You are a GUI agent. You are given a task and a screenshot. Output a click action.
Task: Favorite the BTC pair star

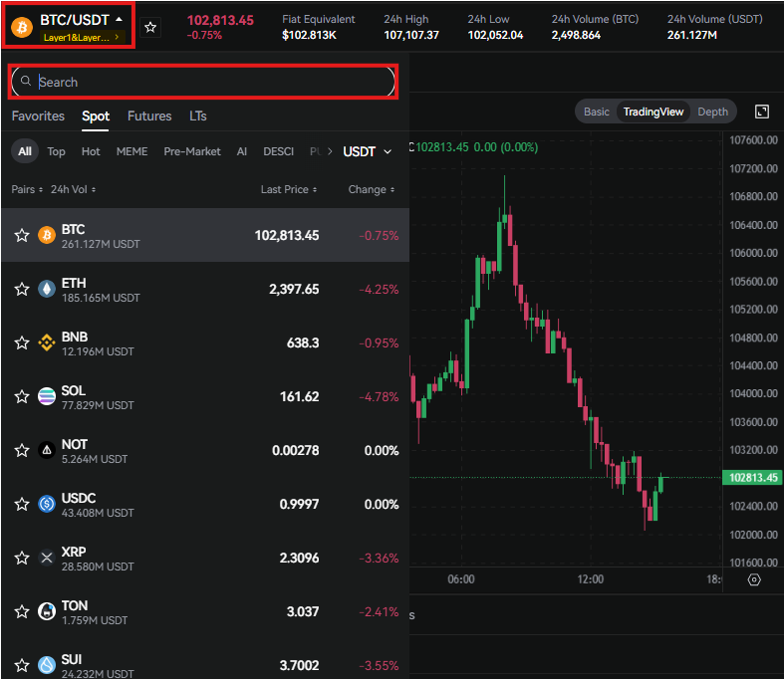22,235
